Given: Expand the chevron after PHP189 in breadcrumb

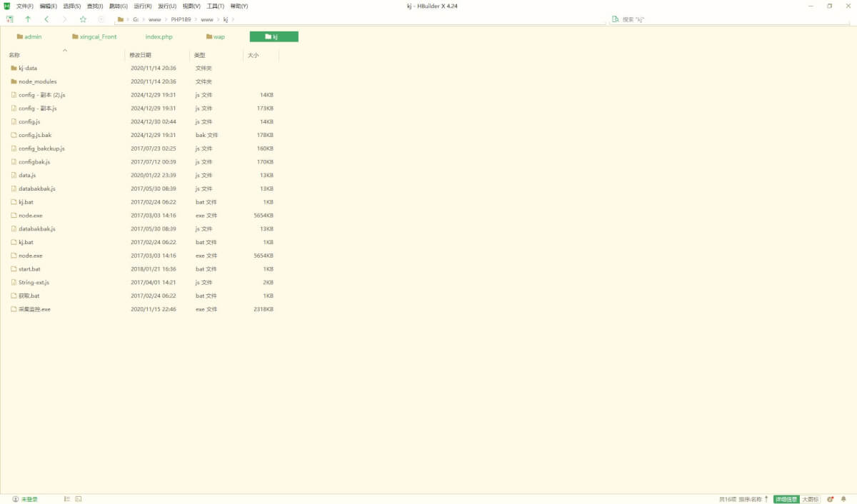Looking at the screenshot, I should tap(196, 19).
